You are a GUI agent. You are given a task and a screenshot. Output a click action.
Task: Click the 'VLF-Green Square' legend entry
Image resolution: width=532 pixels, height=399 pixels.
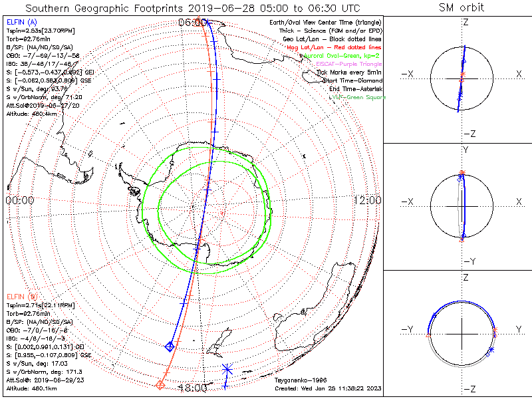pyautogui.click(x=358, y=97)
